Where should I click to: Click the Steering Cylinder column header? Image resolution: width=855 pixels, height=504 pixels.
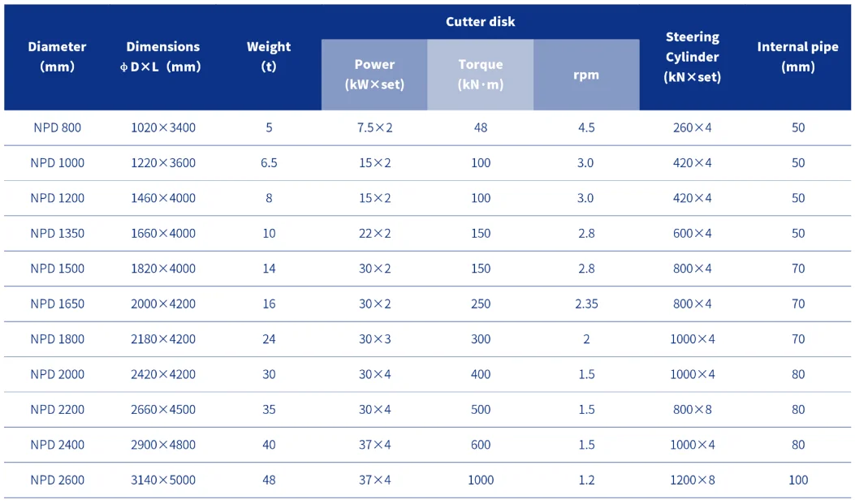pos(692,57)
